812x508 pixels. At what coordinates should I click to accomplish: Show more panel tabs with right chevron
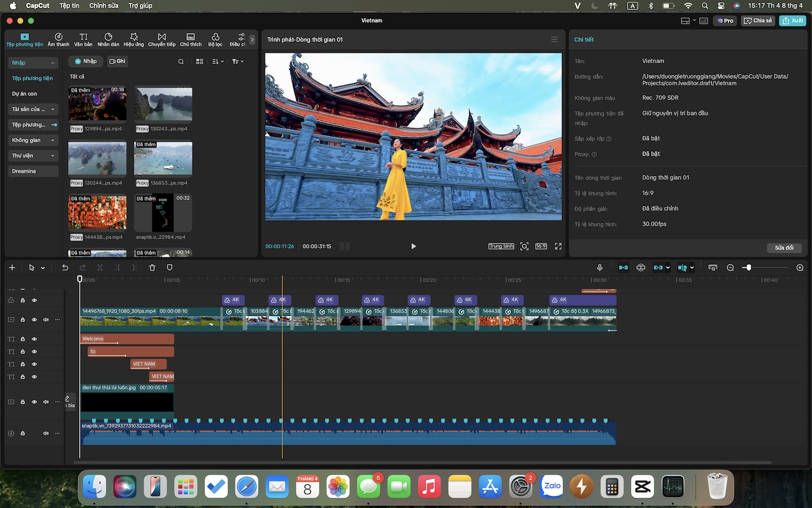(x=252, y=39)
